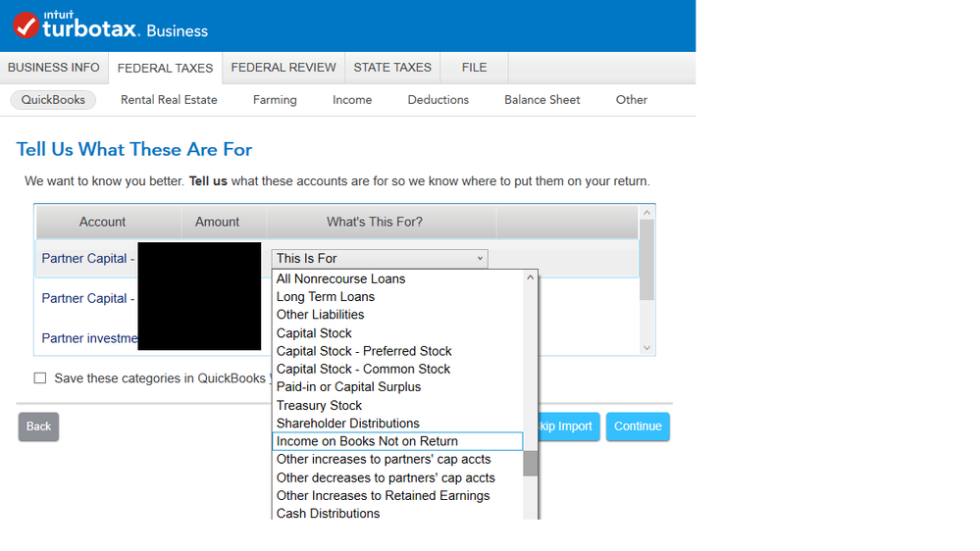Choose Paid-in or Capital Surplus
This screenshot has width=980, height=551.
click(x=397, y=387)
